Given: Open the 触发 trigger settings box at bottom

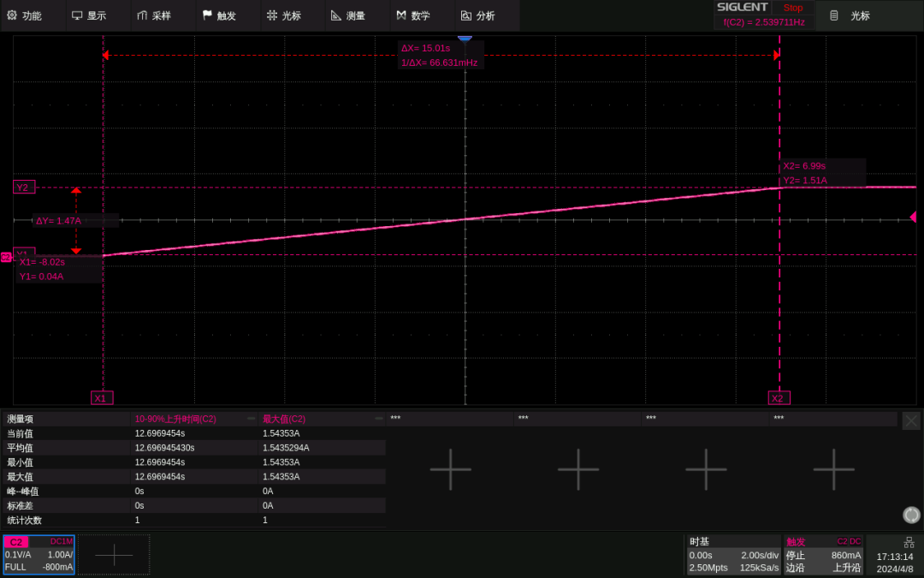Looking at the screenshot, I should (x=823, y=554).
